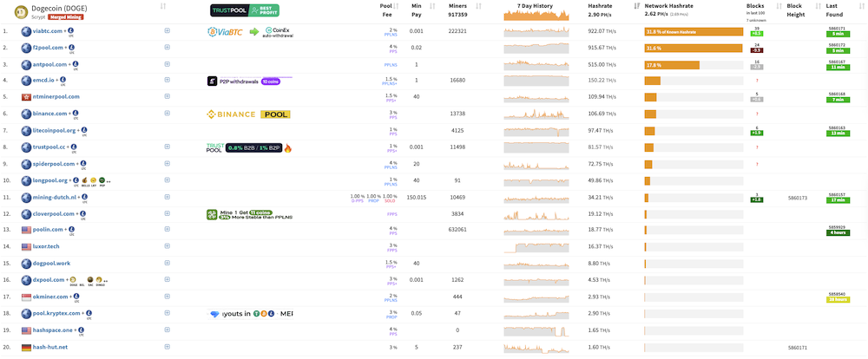Click the green '5 min' badge for viabtc.com
Viewport: 868px width, 359px height.
click(838, 34)
